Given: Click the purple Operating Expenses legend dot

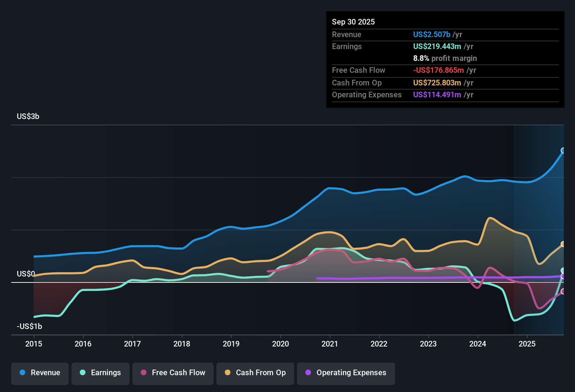Looking at the screenshot, I should click(308, 373).
